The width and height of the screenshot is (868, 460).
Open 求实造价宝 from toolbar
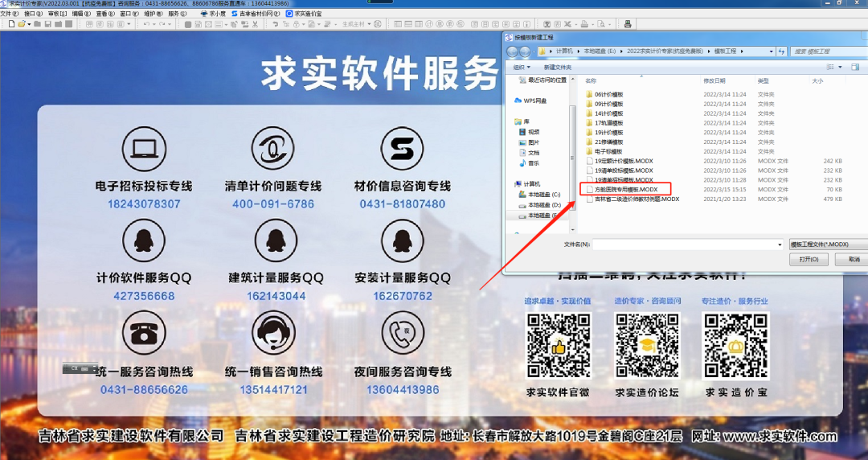pyautogui.click(x=303, y=14)
